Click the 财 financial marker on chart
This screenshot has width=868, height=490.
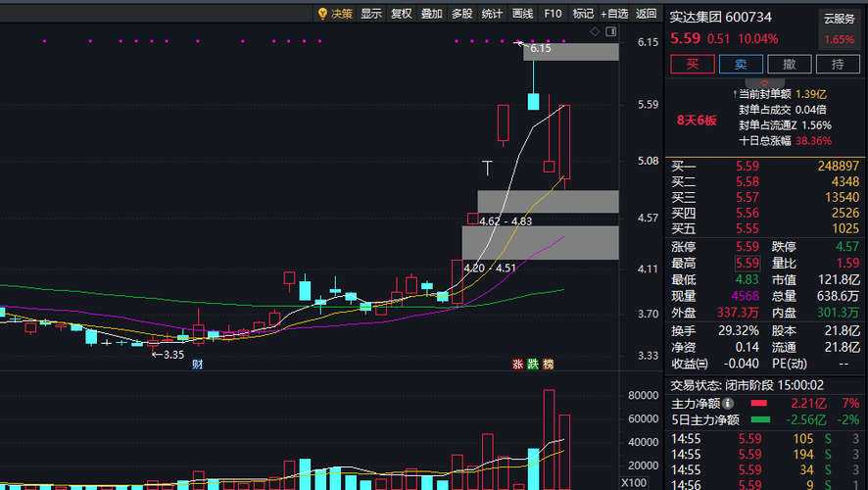coord(198,364)
